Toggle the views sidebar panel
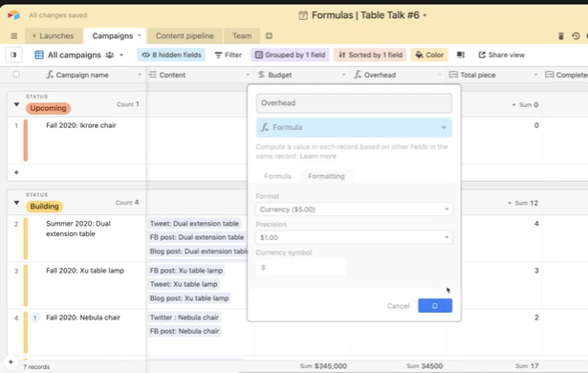The height and width of the screenshot is (373, 588). click(x=13, y=55)
